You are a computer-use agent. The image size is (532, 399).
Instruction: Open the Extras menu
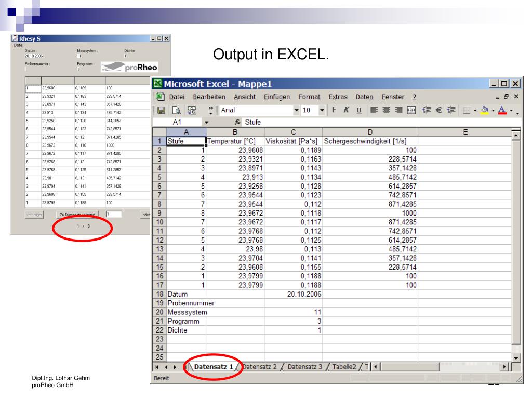click(x=338, y=97)
